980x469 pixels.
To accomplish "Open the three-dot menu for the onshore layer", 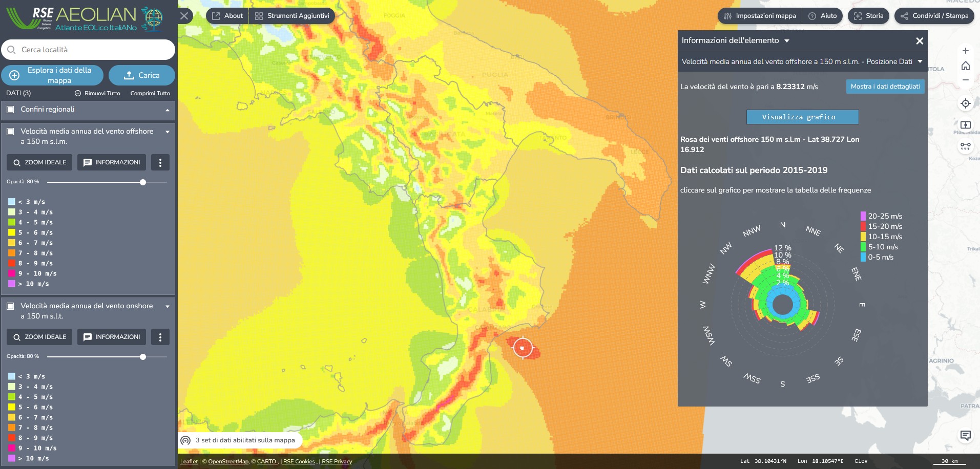I will tap(160, 337).
